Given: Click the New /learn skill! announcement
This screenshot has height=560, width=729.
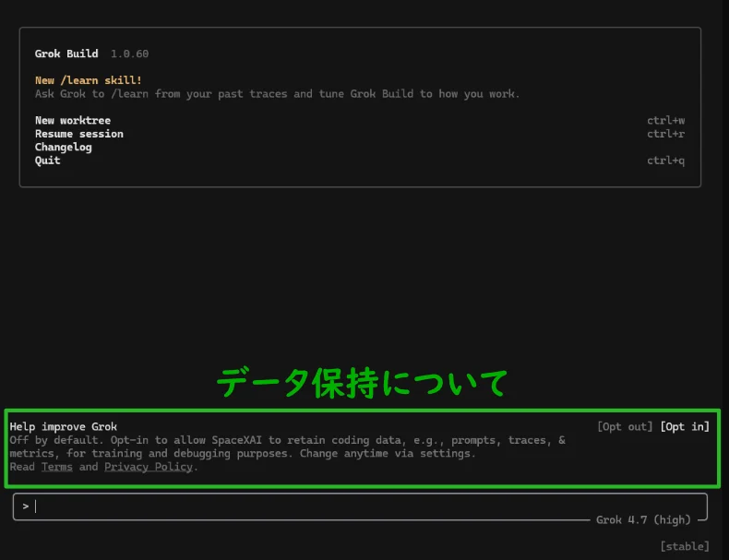Looking at the screenshot, I should [x=89, y=80].
